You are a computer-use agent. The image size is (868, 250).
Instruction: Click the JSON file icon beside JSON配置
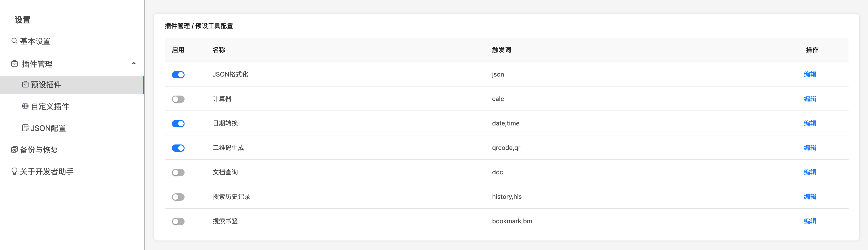tap(25, 127)
